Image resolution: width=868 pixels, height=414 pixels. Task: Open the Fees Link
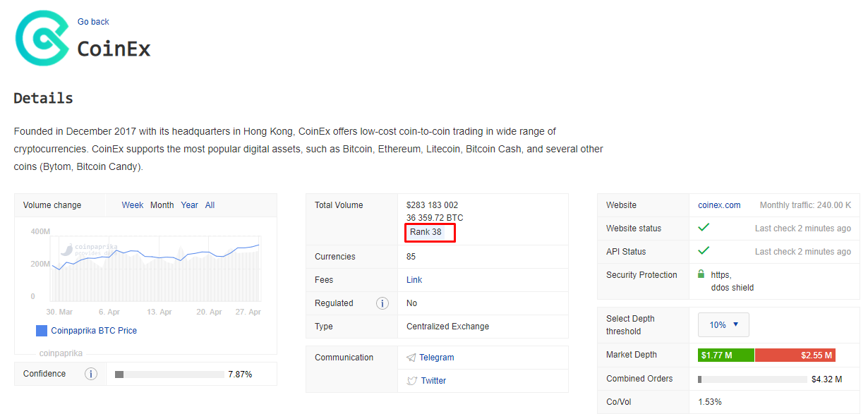click(x=414, y=280)
